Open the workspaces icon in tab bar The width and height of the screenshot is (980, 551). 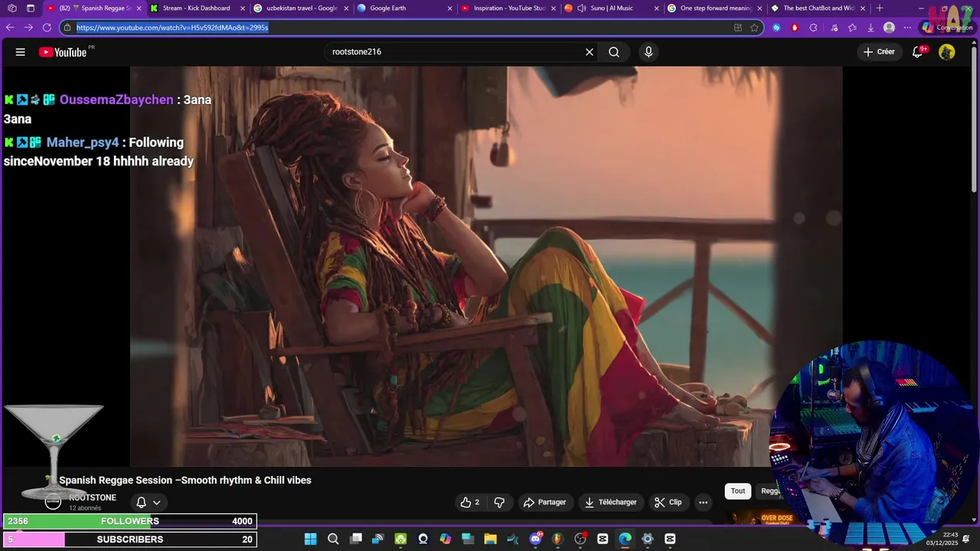(x=11, y=8)
